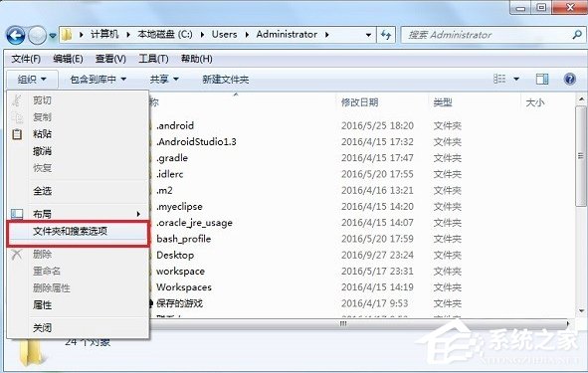This screenshot has width=588, height=373.
Task: Select the 计算机 breadcrumb segment
Action: tap(104, 35)
